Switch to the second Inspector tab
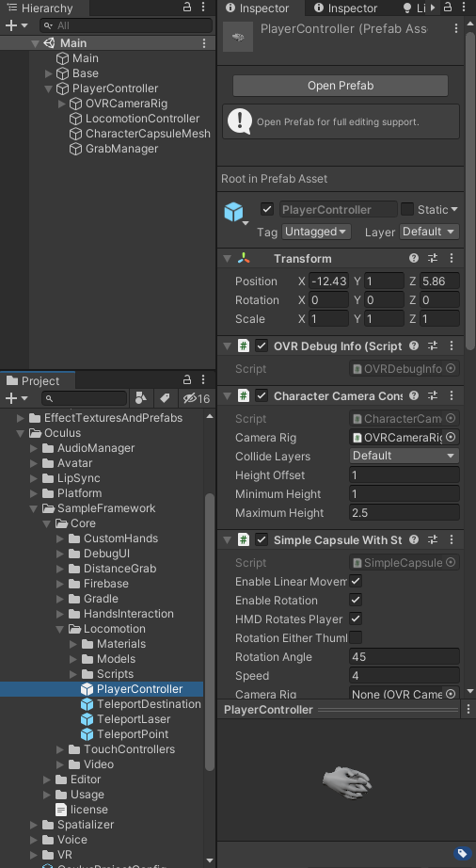The height and width of the screenshot is (868, 476). click(x=346, y=8)
